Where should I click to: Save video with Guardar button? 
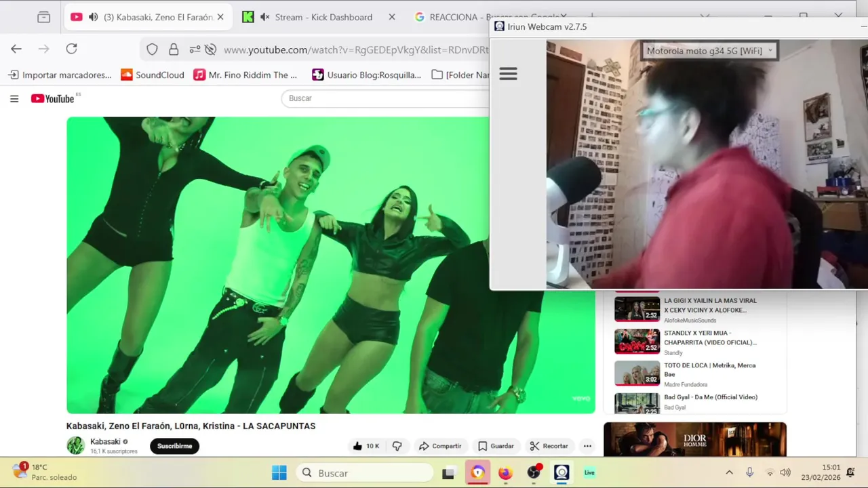pos(496,446)
